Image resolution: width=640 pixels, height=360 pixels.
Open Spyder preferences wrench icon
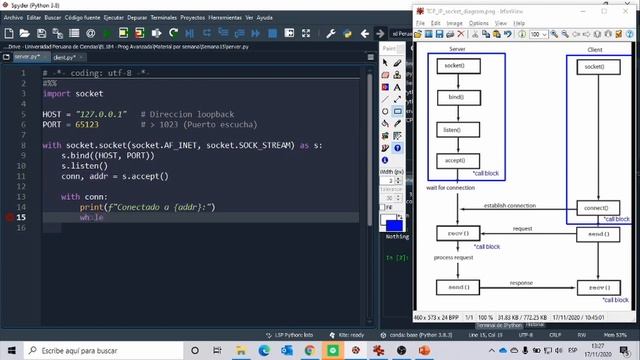pos(331,33)
